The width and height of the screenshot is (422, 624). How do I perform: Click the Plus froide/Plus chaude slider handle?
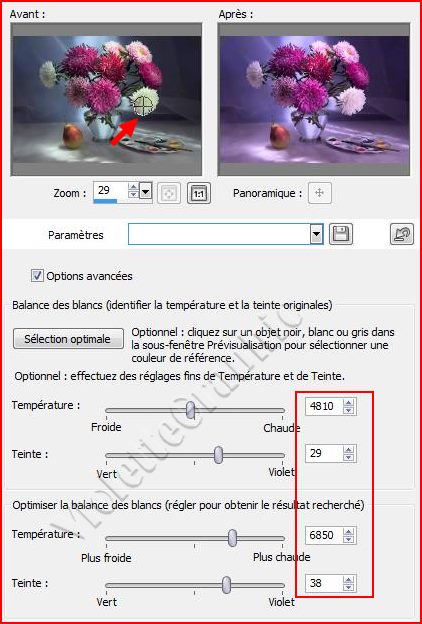click(x=232, y=538)
